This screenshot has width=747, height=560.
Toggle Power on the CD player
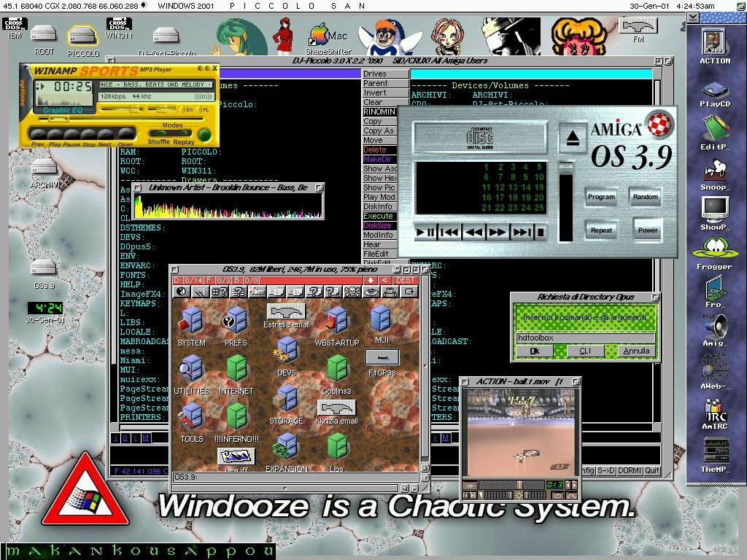(x=648, y=230)
